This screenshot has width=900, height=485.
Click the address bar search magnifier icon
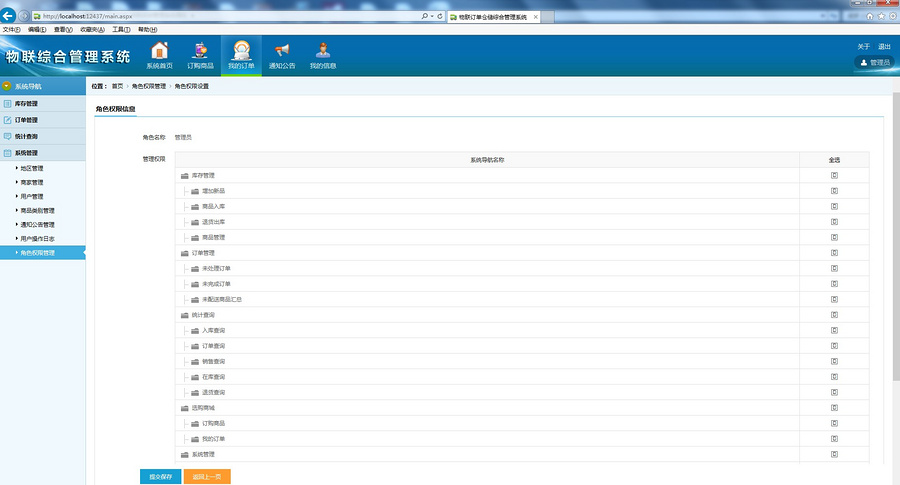coord(424,16)
